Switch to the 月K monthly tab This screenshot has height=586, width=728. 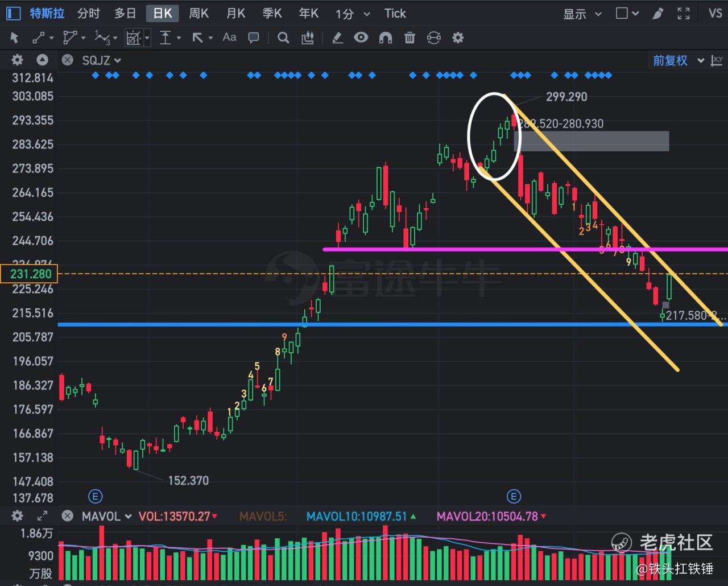click(235, 13)
